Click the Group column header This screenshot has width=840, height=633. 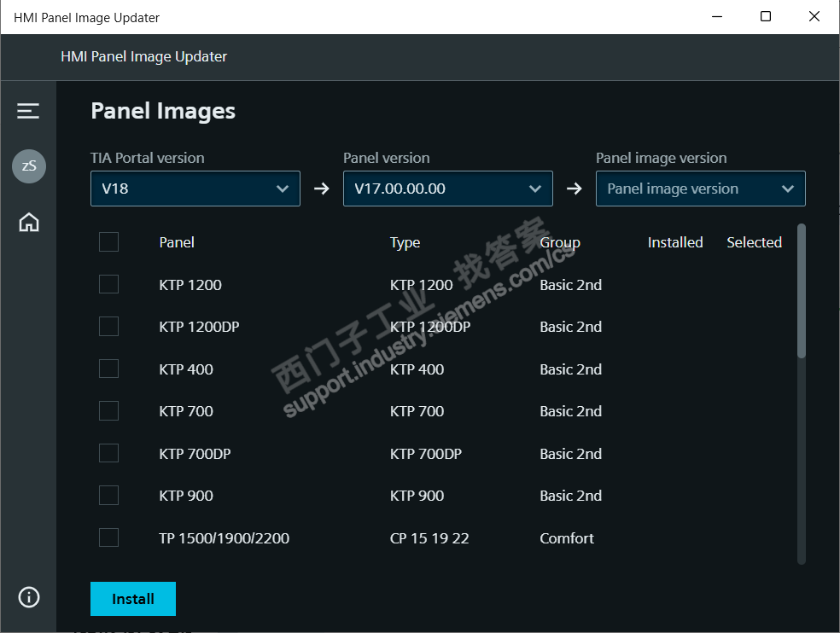560,243
